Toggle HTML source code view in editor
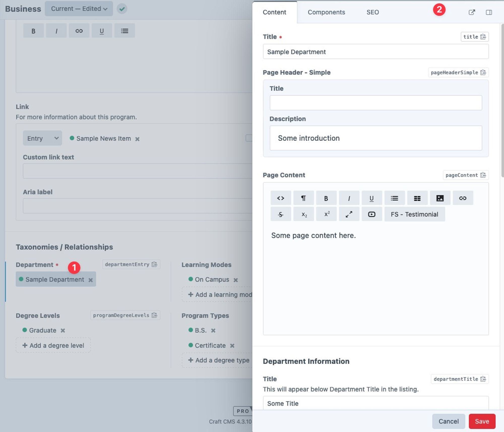Image resolution: width=504 pixels, height=432 pixels. [280, 198]
